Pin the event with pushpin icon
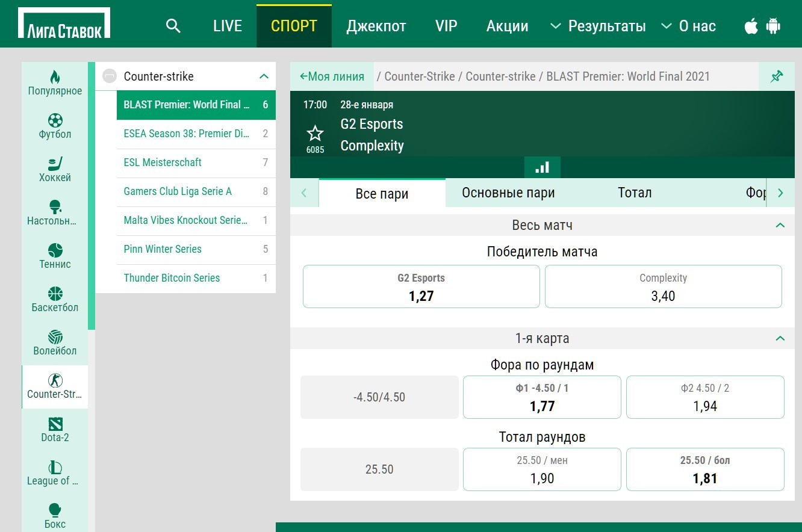Viewport: 802px width, 532px height. coord(777,76)
